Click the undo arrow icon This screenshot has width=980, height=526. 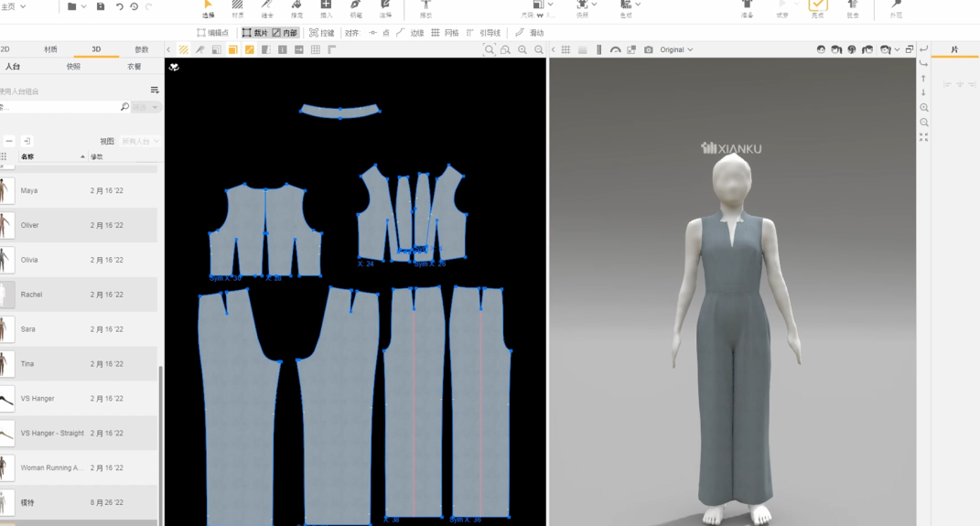[x=119, y=6]
